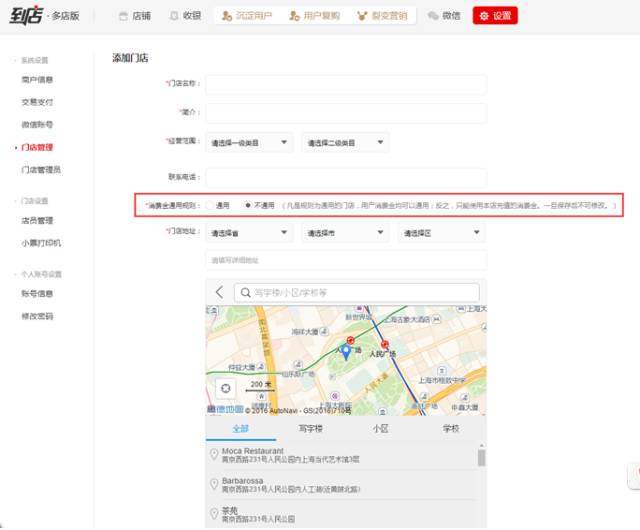Click the map location search box

tap(357, 292)
